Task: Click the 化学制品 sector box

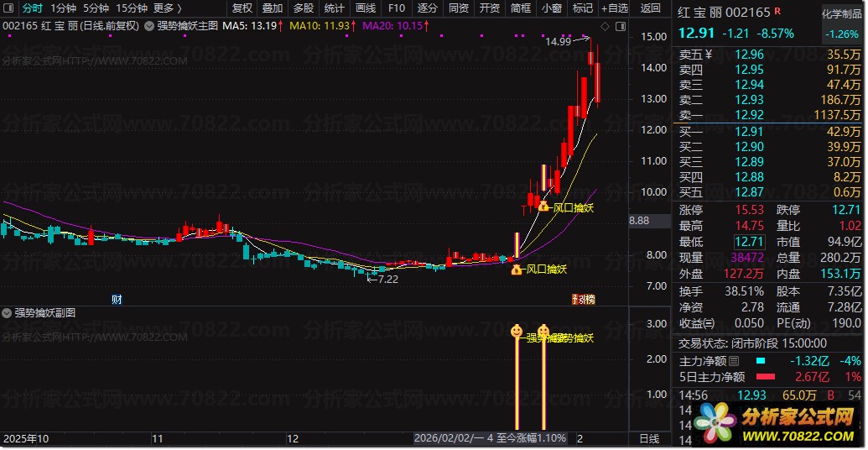Action: tap(841, 24)
